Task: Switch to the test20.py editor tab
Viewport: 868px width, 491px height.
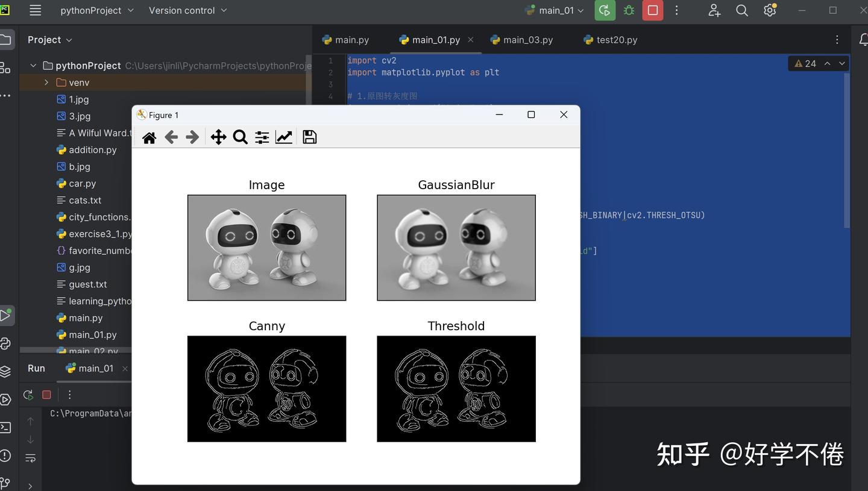Action: [610, 40]
